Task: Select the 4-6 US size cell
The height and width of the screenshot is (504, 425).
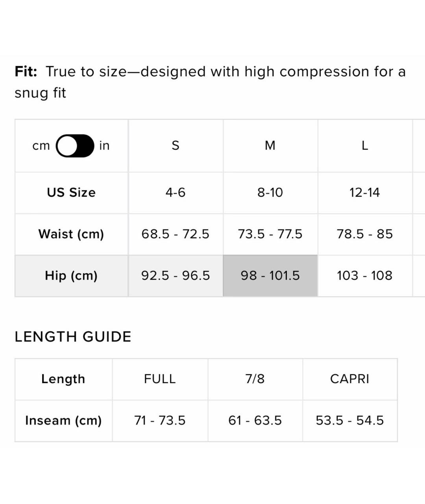Action: coord(176,193)
